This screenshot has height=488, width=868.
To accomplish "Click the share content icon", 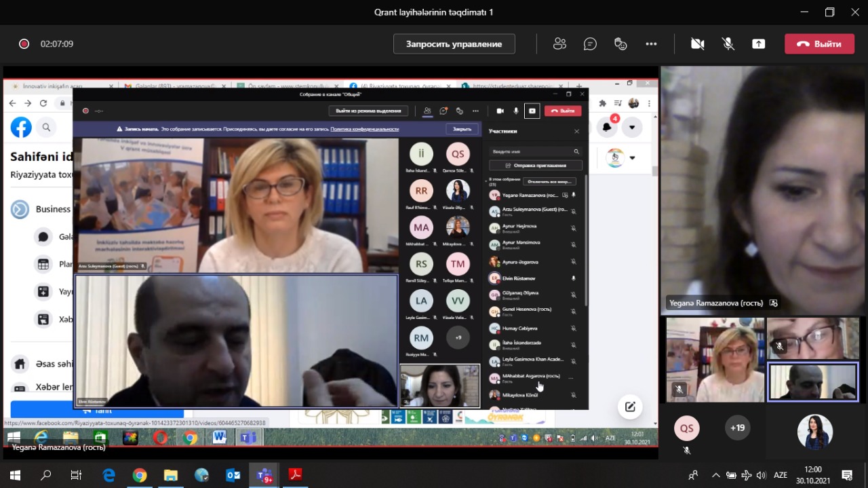I will click(x=758, y=44).
